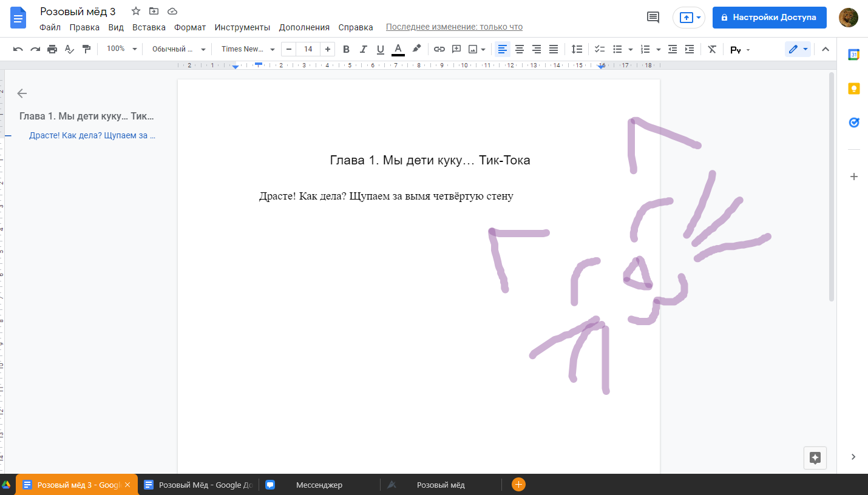The width and height of the screenshot is (868, 495).
Task: Open the paragraph style dropdown
Action: pos(178,49)
